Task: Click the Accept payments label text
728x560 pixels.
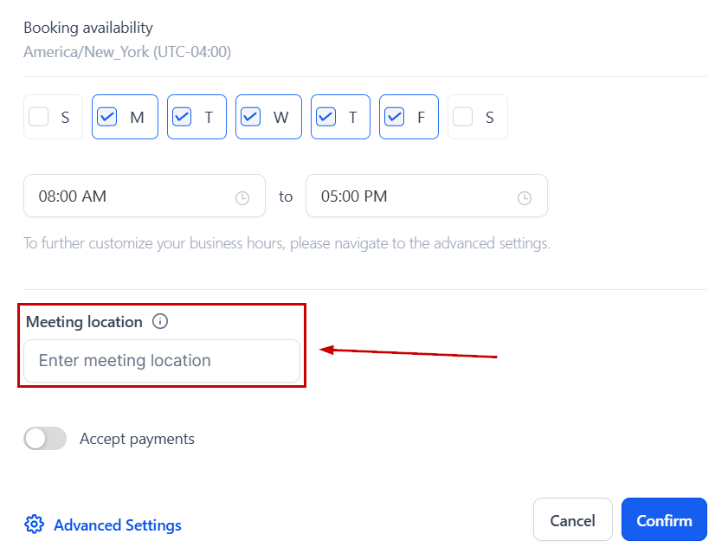Action: 137,439
